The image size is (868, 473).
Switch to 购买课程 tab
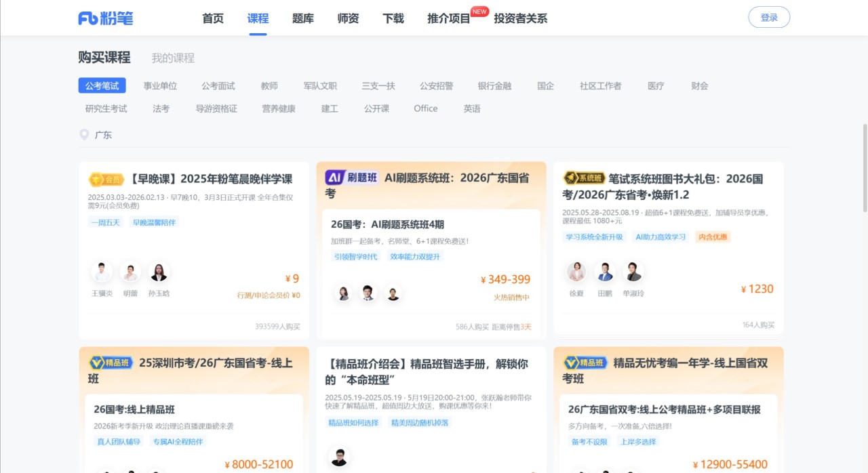tap(104, 58)
